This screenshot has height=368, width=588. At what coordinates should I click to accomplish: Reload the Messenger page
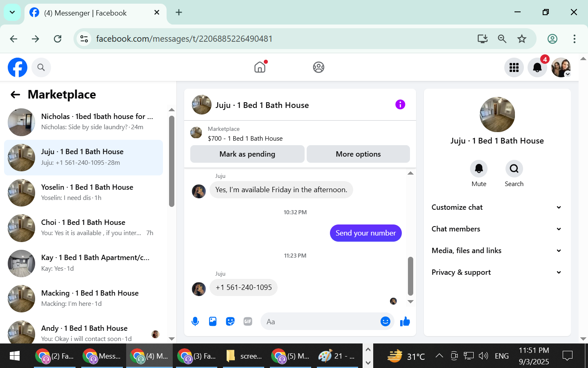click(x=58, y=39)
